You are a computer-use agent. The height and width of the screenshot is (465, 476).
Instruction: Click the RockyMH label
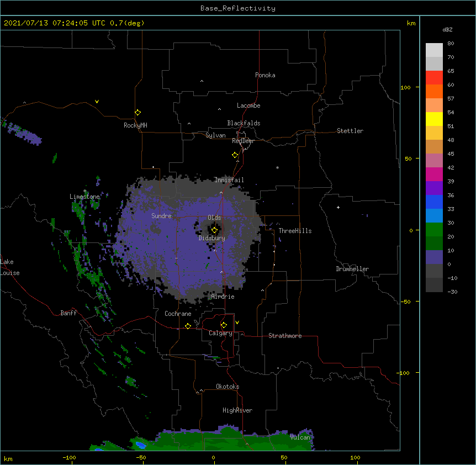coord(135,125)
